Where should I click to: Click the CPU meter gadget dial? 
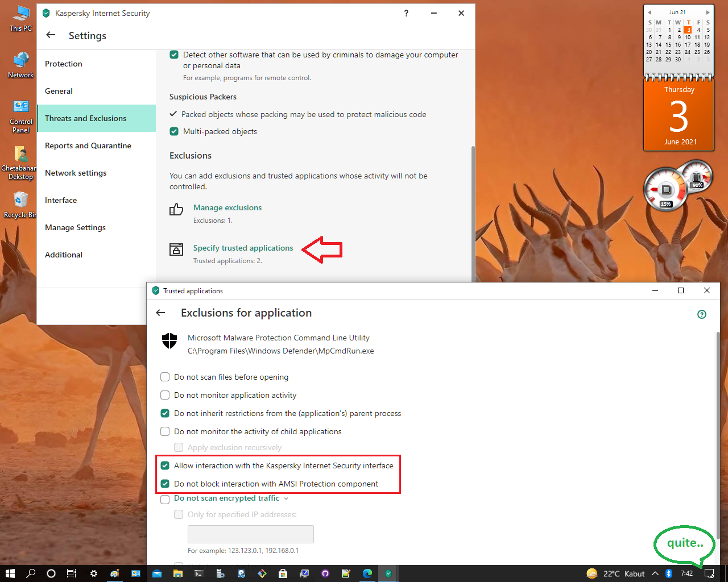[x=666, y=190]
